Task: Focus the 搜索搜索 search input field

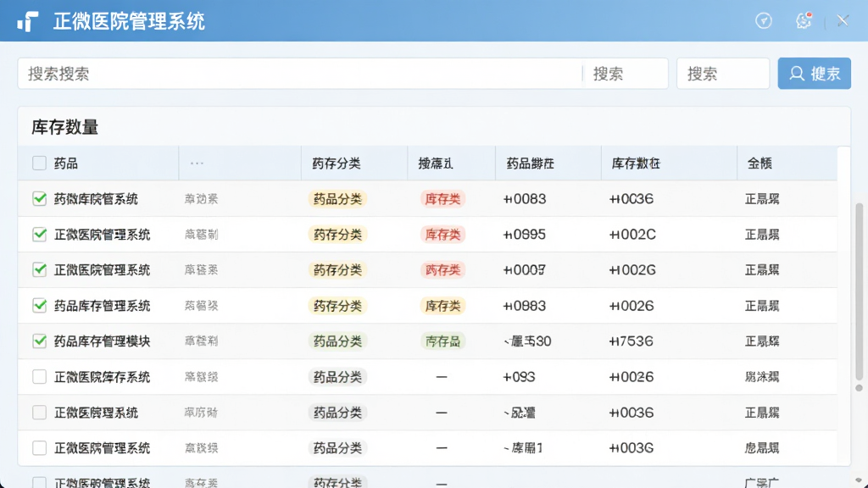Action: pyautogui.click(x=299, y=74)
